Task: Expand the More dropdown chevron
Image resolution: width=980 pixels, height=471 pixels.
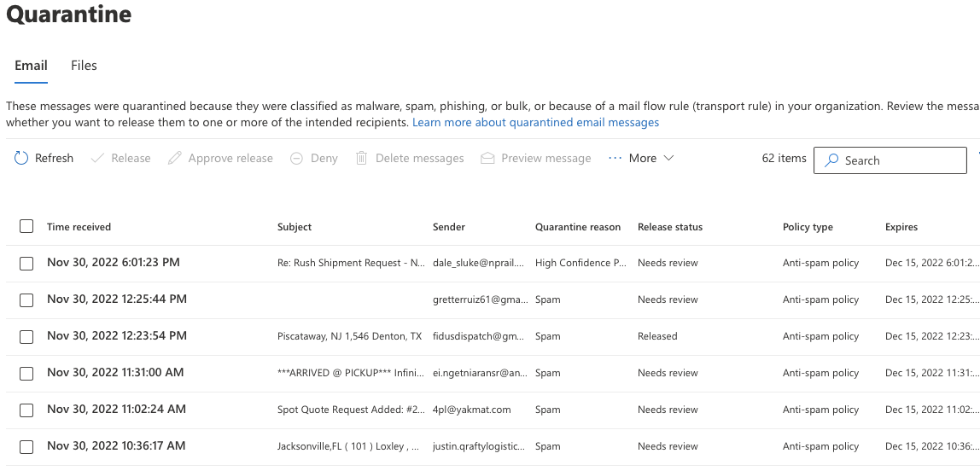Action: coord(668,159)
